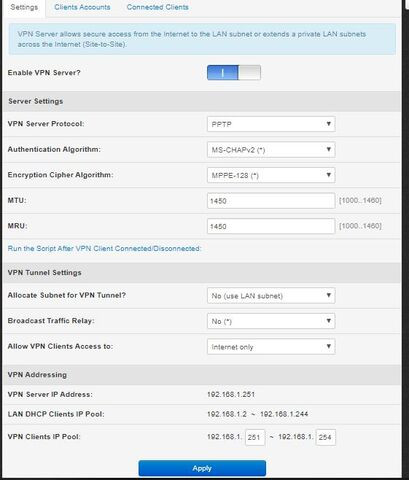
Task: Click the VPN Addressing section header
Action: point(202,375)
